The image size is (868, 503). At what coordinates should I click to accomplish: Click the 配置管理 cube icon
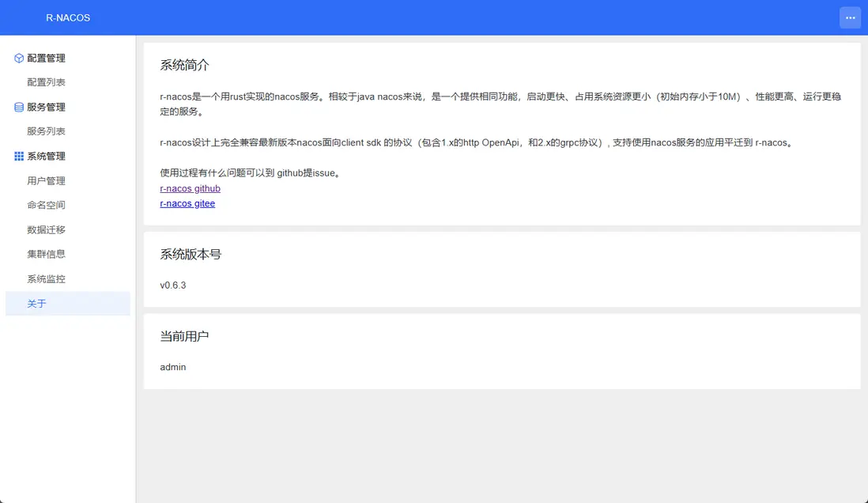(x=19, y=59)
